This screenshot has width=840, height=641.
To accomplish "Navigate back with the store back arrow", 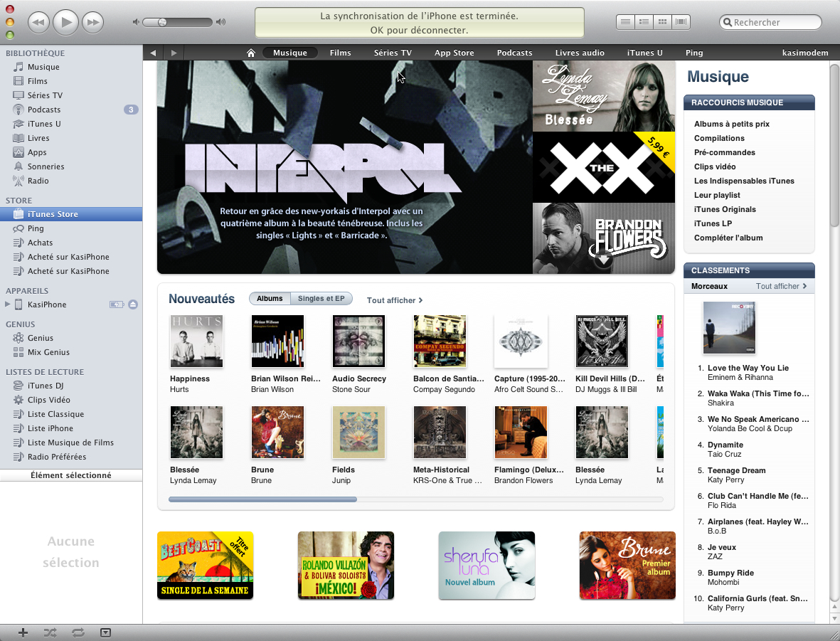I will tap(153, 53).
